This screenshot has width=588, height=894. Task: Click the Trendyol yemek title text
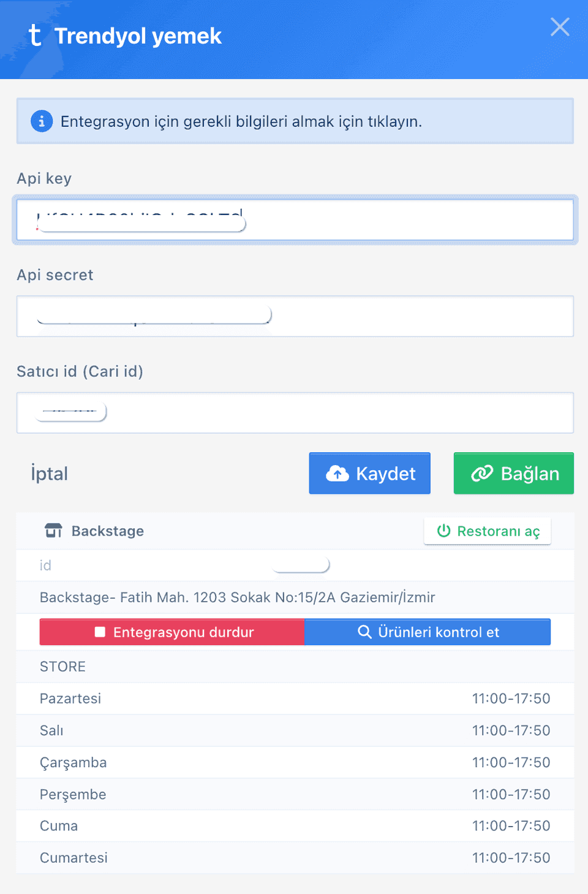pos(138,36)
